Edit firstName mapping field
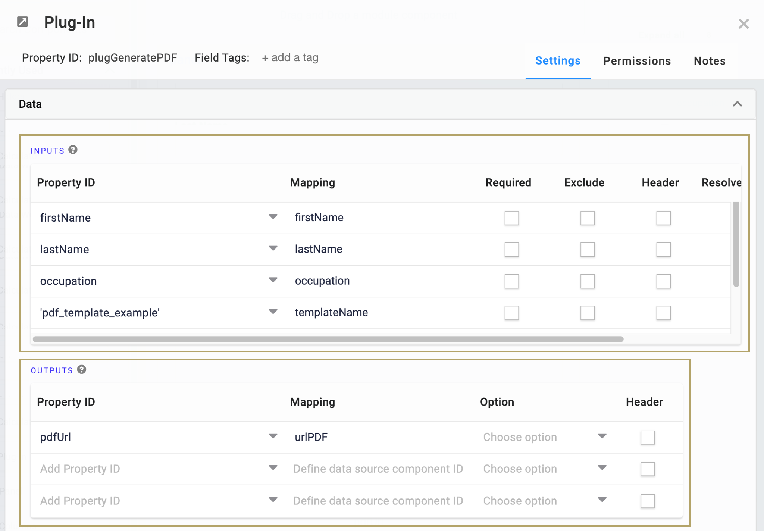 [x=382, y=218]
